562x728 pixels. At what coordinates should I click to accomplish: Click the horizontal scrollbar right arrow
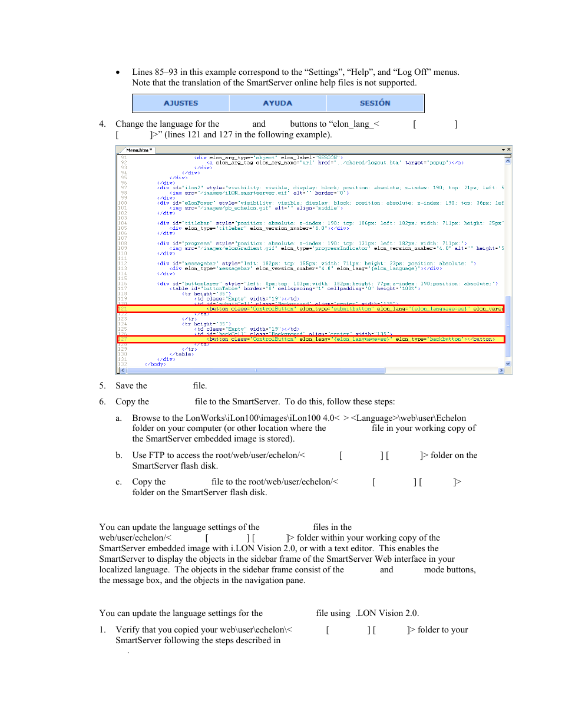click(x=501, y=371)
